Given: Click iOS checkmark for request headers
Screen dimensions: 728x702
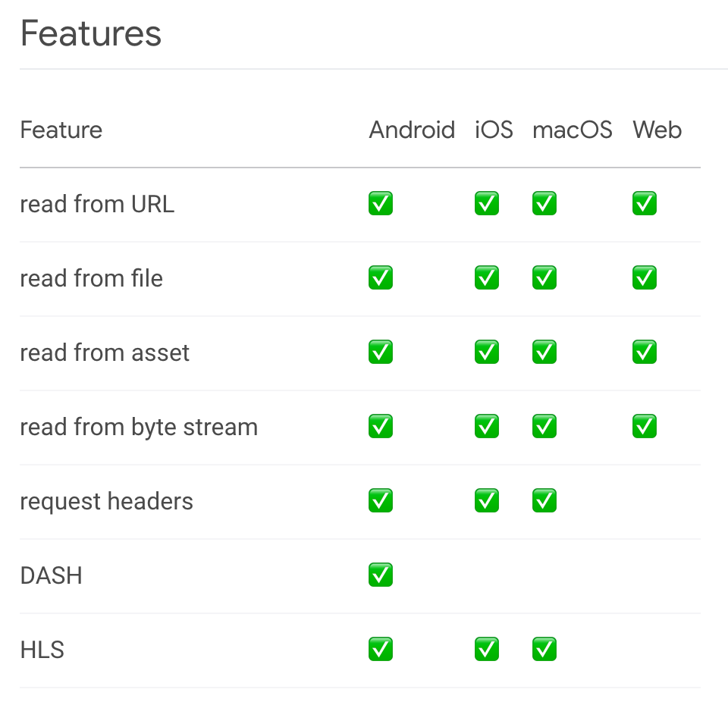Looking at the screenshot, I should (x=487, y=501).
